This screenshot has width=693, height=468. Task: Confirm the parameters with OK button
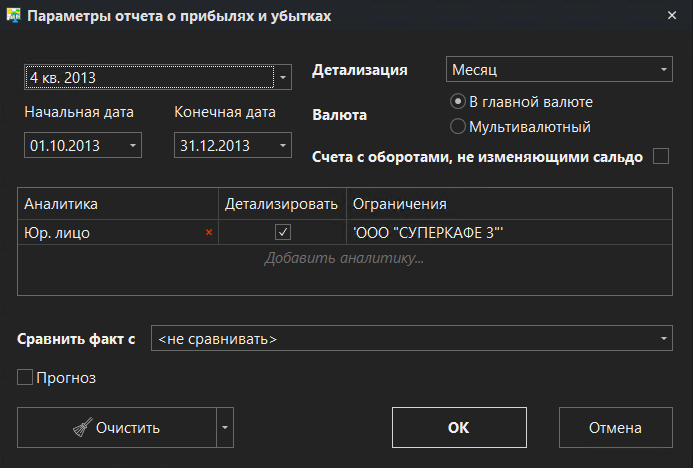(459, 427)
